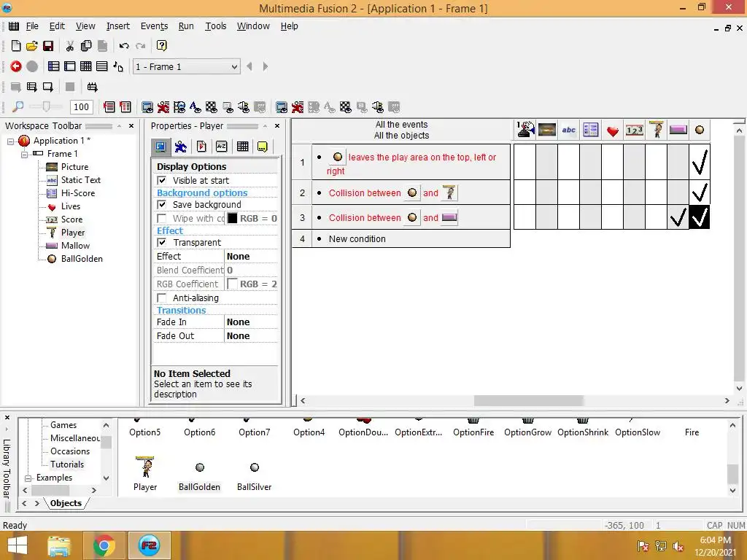Click the BallGolden column header icon
Image resolution: width=747 pixels, height=560 pixels.
click(700, 130)
